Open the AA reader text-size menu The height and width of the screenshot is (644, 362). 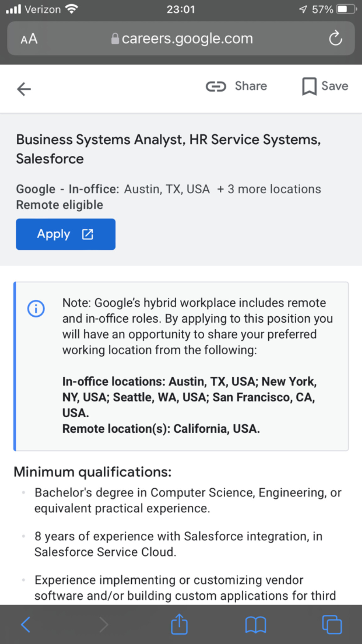click(29, 39)
